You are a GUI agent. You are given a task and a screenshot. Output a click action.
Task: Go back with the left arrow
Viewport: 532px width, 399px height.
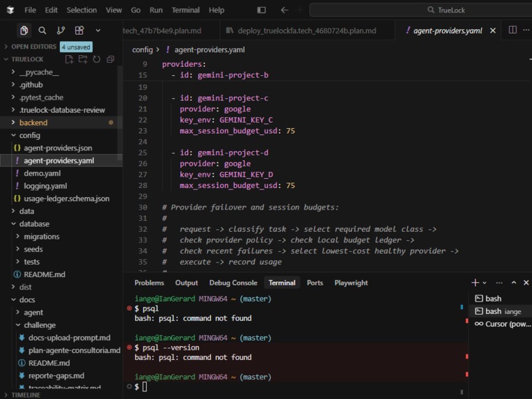click(x=284, y=10)
